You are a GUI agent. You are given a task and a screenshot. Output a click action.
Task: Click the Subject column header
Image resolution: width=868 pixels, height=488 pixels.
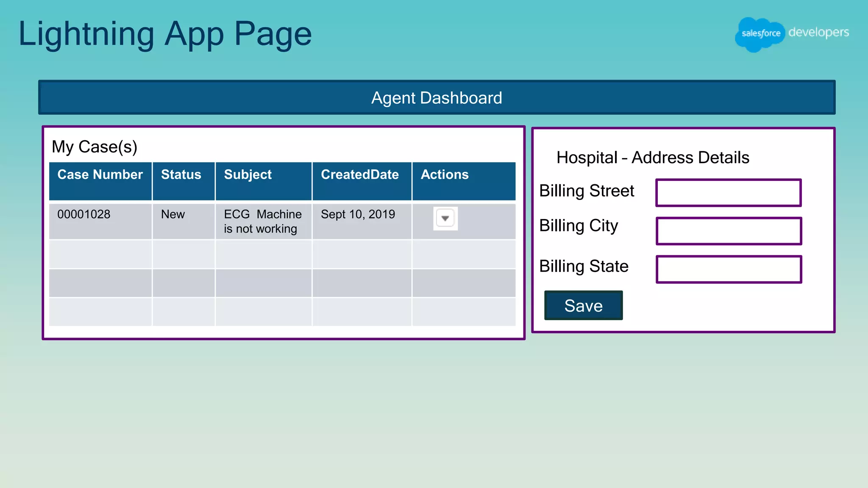(x=263, y=181)
